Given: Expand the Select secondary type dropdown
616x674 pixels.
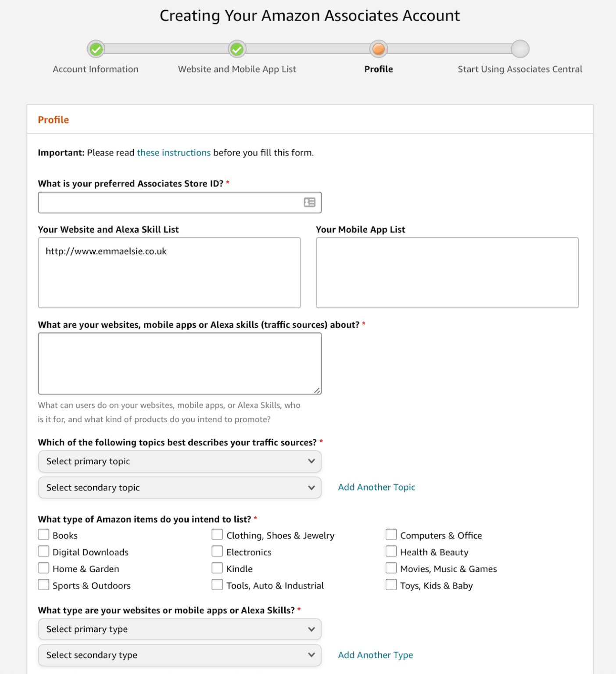Looking at the screenshot, I should pyautogui.click(x=179, y=655).
